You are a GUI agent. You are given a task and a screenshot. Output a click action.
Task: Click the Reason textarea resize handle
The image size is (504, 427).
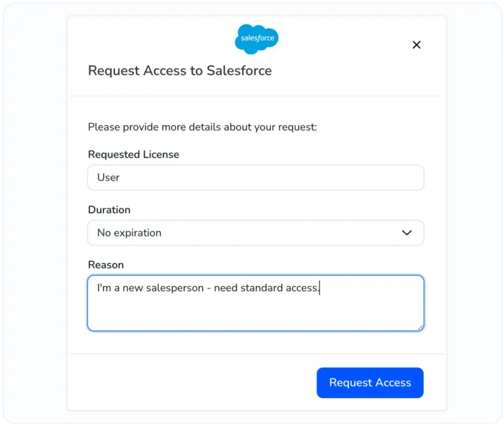point(420,327)
